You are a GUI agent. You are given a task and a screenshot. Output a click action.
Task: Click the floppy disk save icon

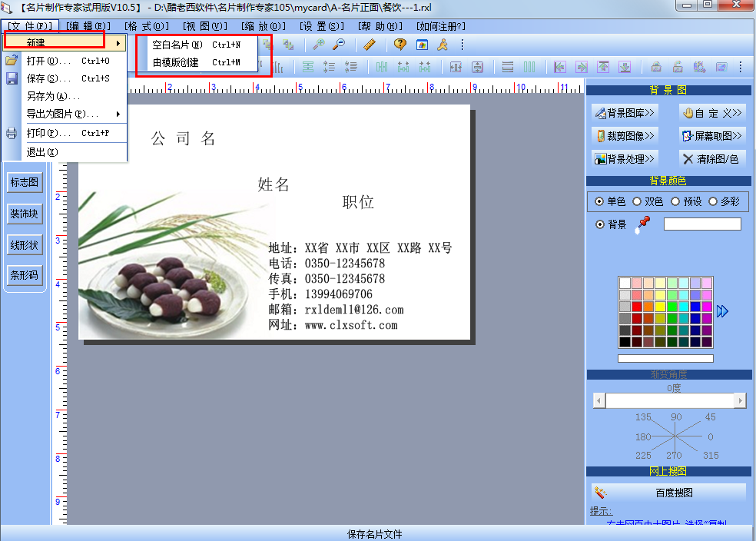(12, 78)
